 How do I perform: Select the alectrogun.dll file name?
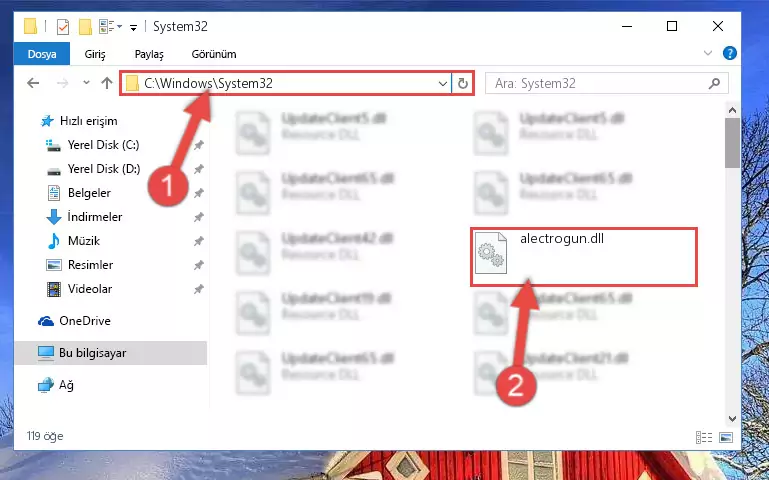[562, 239]
